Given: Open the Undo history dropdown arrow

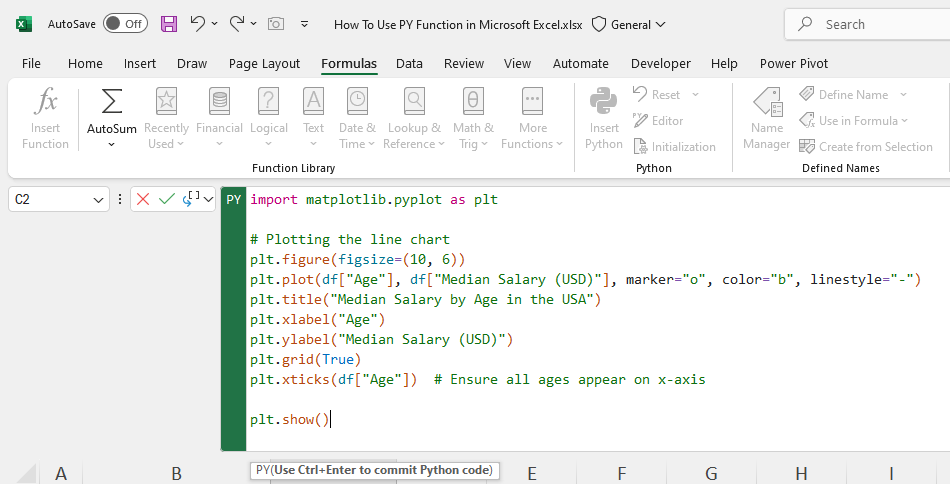Looking at the screenshot, I should [x=214, y=24].
